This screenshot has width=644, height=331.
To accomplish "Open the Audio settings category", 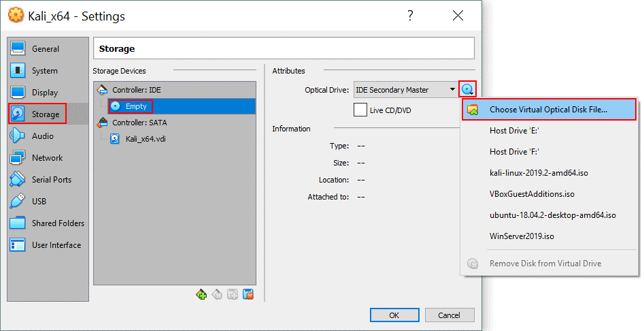I will pos(48,136).
